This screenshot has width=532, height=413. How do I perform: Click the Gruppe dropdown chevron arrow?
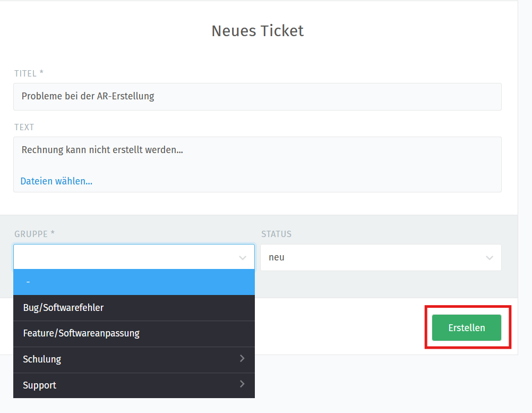coord(242,258)
